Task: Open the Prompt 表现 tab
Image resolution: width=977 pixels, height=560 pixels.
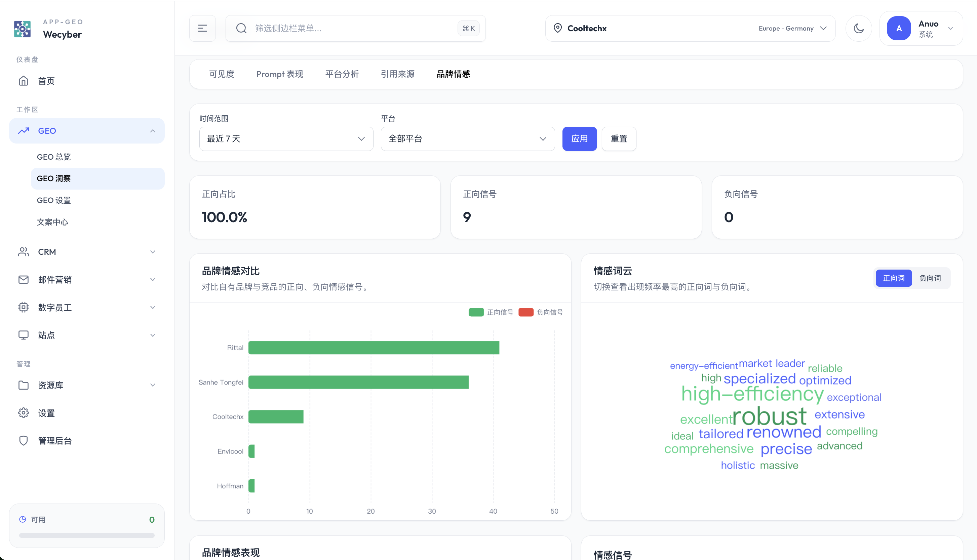Action: [280, 74]
